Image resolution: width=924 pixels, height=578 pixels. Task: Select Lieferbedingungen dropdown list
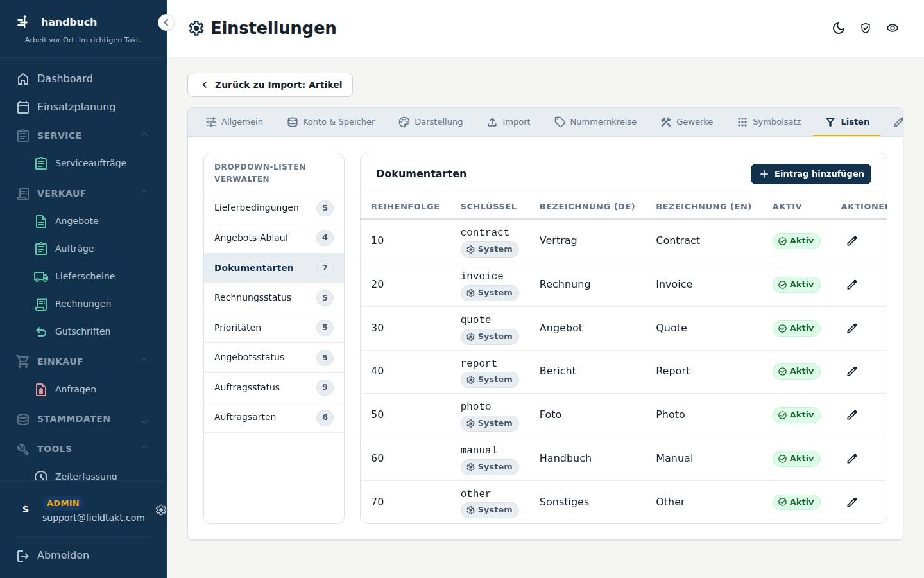pyautogui.click(x=274, y=208)
